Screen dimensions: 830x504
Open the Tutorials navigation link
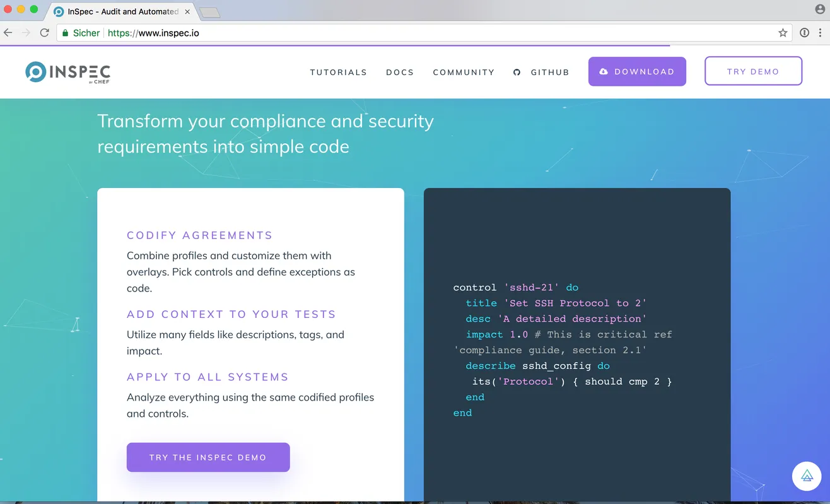[x=338, y=72]
